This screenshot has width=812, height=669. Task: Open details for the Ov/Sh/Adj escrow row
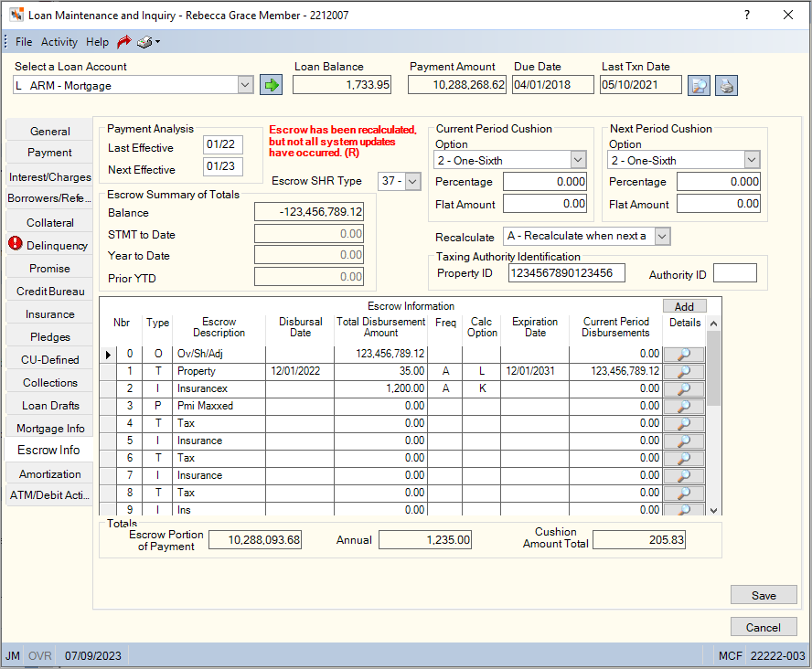point(684,354)
